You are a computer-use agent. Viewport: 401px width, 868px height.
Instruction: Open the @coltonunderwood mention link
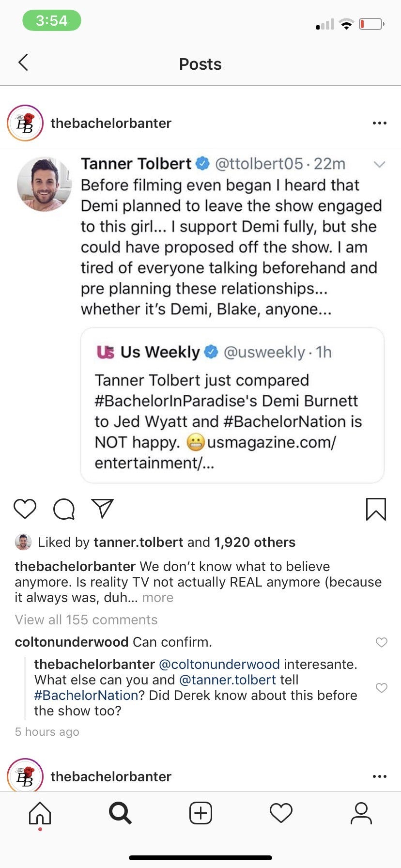click(x=219, y=665)
